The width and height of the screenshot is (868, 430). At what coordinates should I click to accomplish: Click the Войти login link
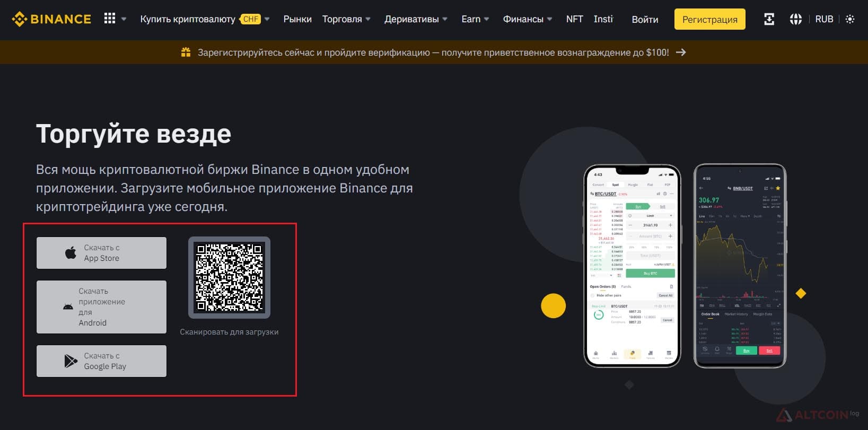point(645,19)
